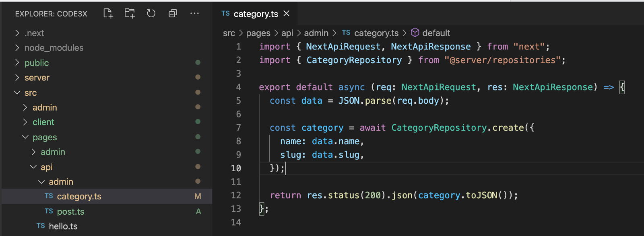This screenshot has height=236, width=644.
Task: Click the New File icon in Explorer
Action: (x=108, y=14)
